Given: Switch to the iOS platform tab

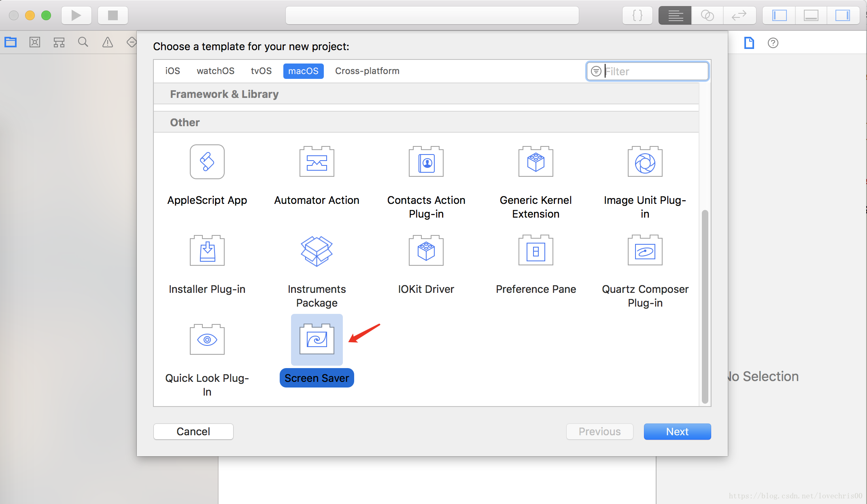Looking at the screenshot, I should pos(172,71).
